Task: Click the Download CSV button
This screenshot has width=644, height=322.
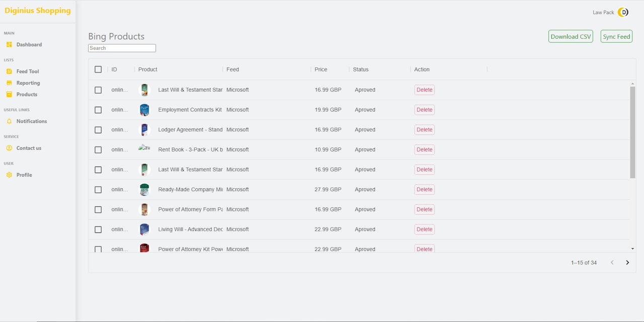Action: pos(571,37)
